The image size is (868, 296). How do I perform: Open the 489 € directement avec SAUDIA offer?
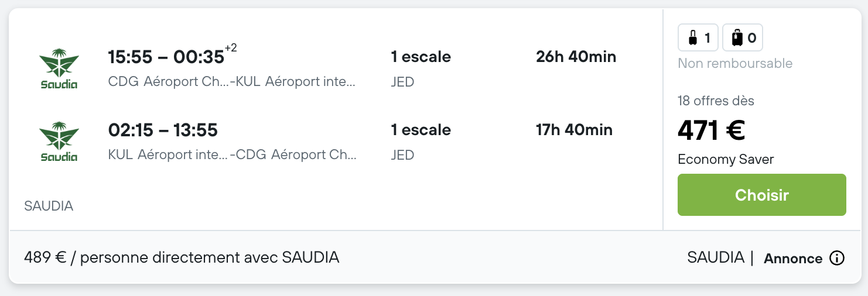click(x=182, y=257)
